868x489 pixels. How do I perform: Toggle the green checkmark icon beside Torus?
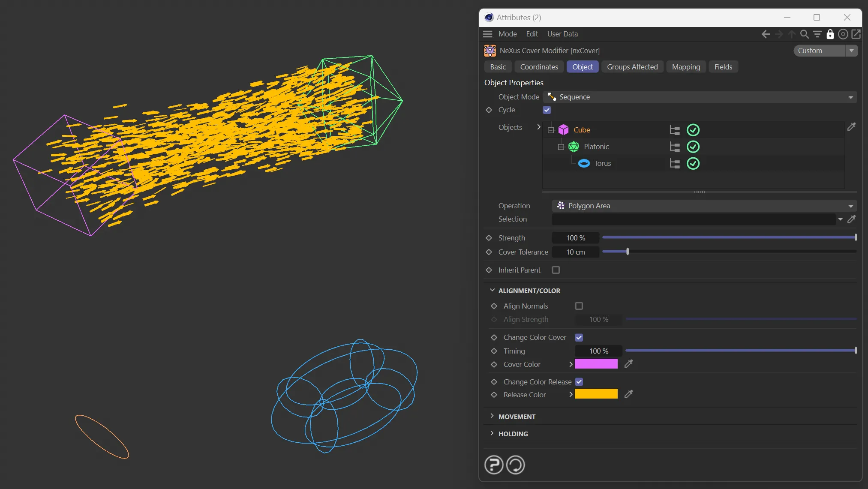(x=693, y=163)
